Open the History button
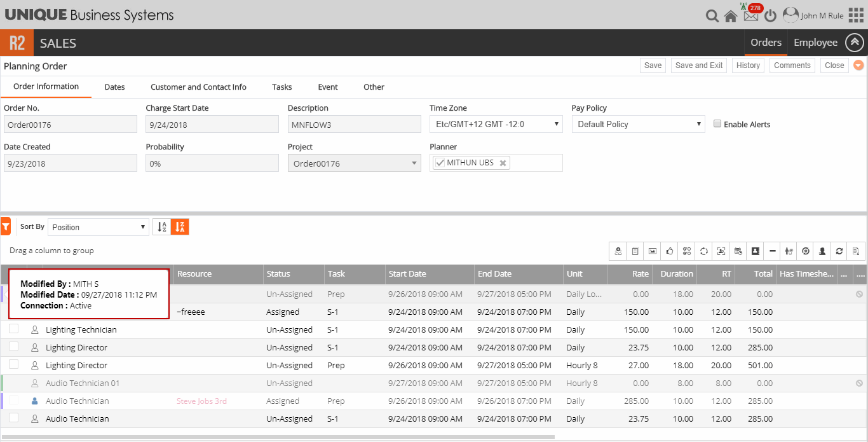 tap(748, 66)
